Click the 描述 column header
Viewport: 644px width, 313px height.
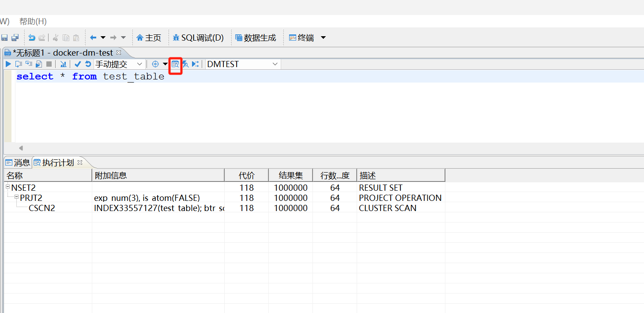pos(401,175)
